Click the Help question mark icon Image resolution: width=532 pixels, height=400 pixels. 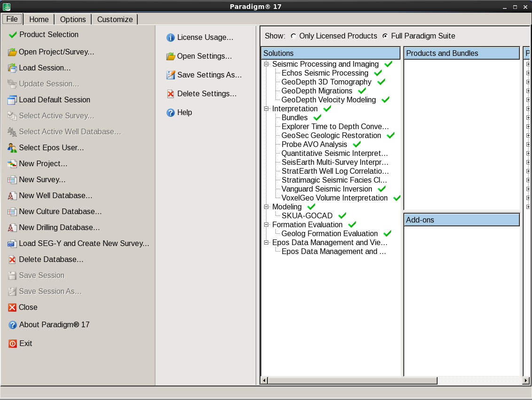coord(171,113)
